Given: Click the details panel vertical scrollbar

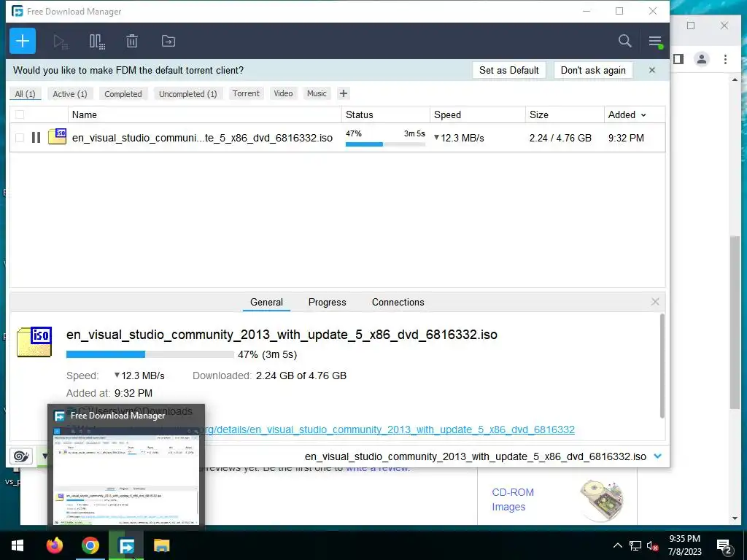Looking at the screenshot, I should click(x=662, y=366).
